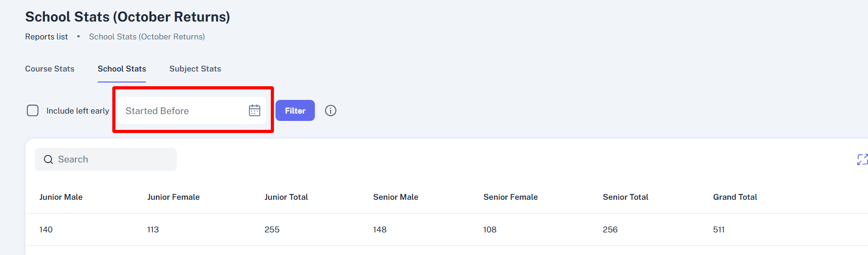Click the Junior Total column header
This screenshot has width=868, height=255.
coord(286,197)
